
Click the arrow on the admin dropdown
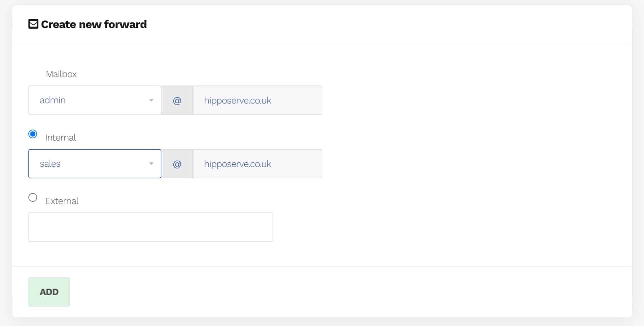point(151,100)
